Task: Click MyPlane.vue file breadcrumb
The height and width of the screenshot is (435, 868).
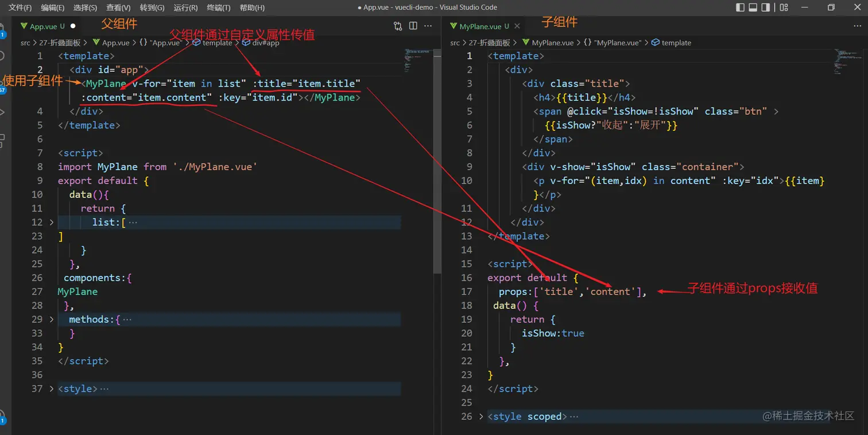Action: pos(547,43)
